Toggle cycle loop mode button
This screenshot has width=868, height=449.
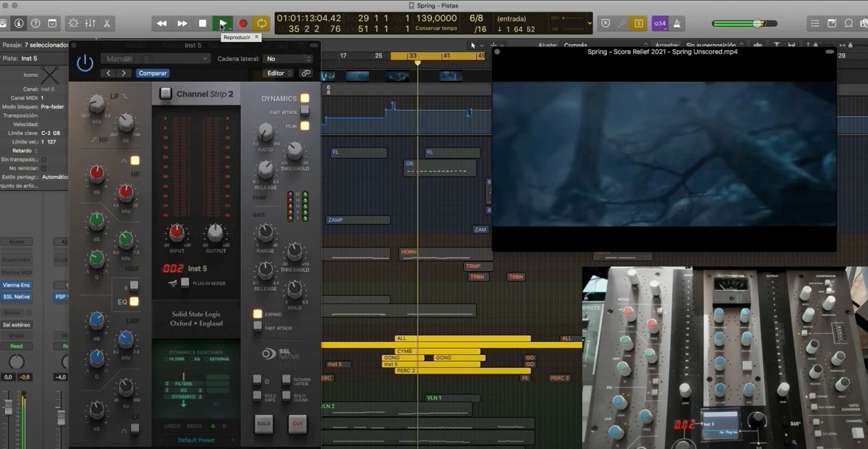(x=262, y=23)
